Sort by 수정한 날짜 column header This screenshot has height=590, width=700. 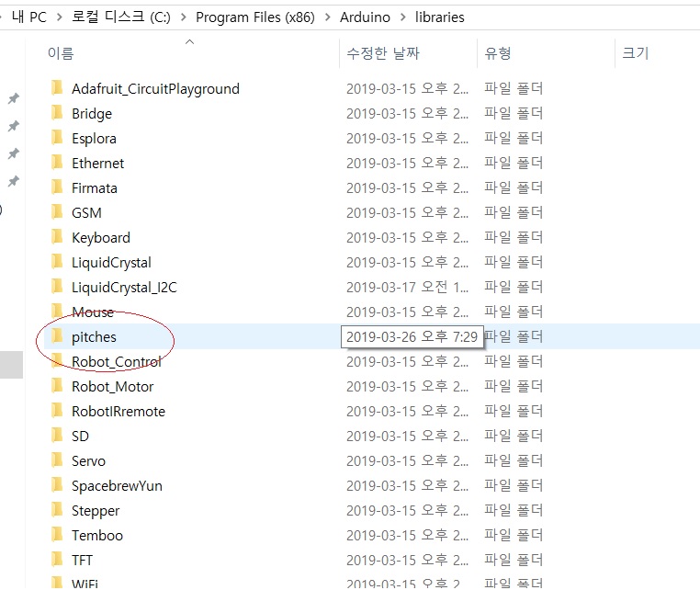pos(383,53)
